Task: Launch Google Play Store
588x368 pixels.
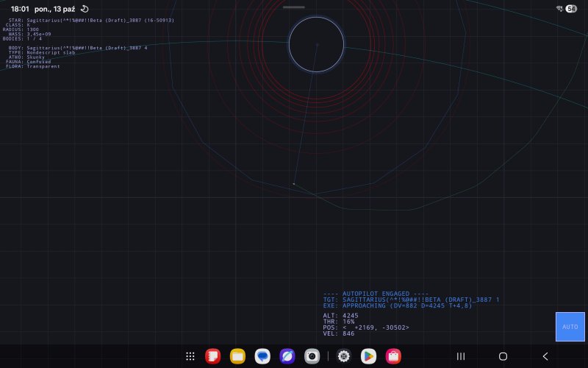Action: [368, 356]
